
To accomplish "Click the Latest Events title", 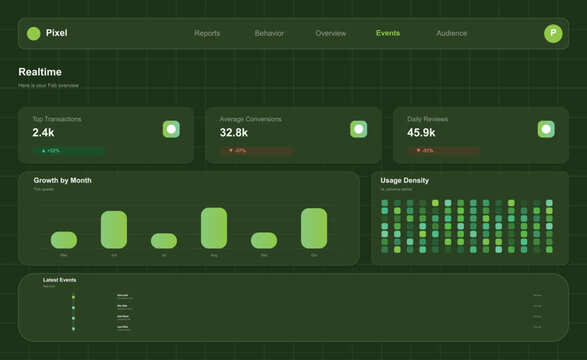I will pos(60,280).
